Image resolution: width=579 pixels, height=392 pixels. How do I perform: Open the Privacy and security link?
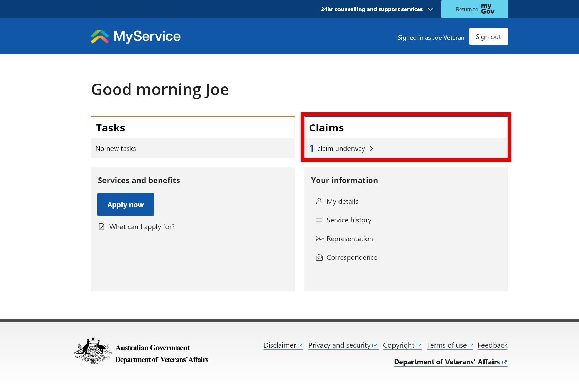(x=339, y=345)
